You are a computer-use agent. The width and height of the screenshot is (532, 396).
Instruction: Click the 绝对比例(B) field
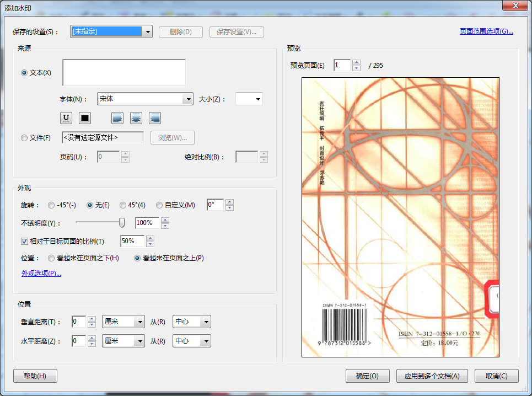click(x=246, y=157)
